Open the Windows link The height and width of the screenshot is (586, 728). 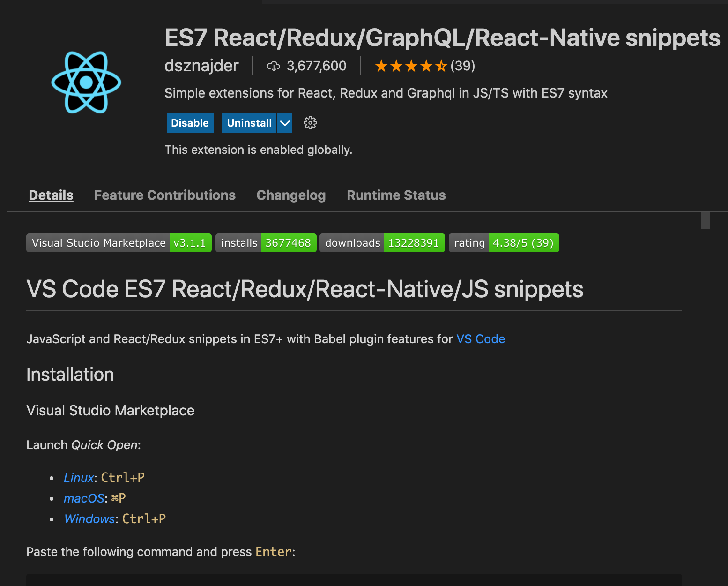[x=89, y=519]
